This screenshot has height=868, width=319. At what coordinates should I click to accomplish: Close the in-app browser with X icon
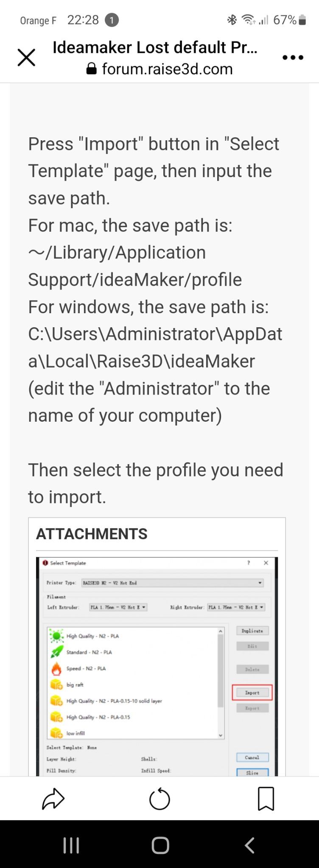26,57
